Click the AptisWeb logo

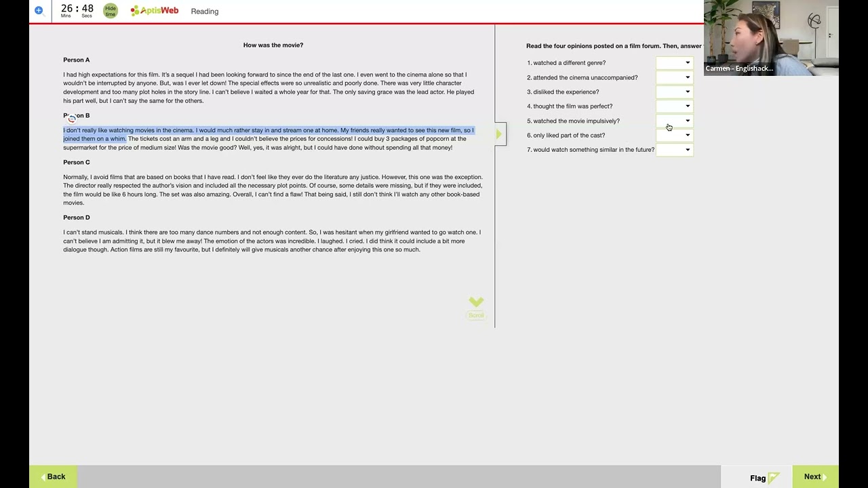(155, 11)
